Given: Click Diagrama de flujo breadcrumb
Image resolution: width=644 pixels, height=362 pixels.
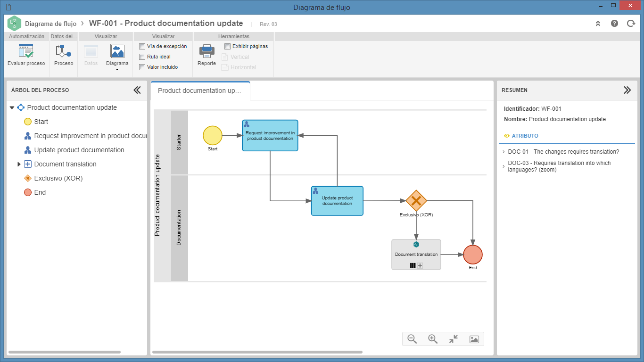Looking at the screenshot, I should pos(50,24).
